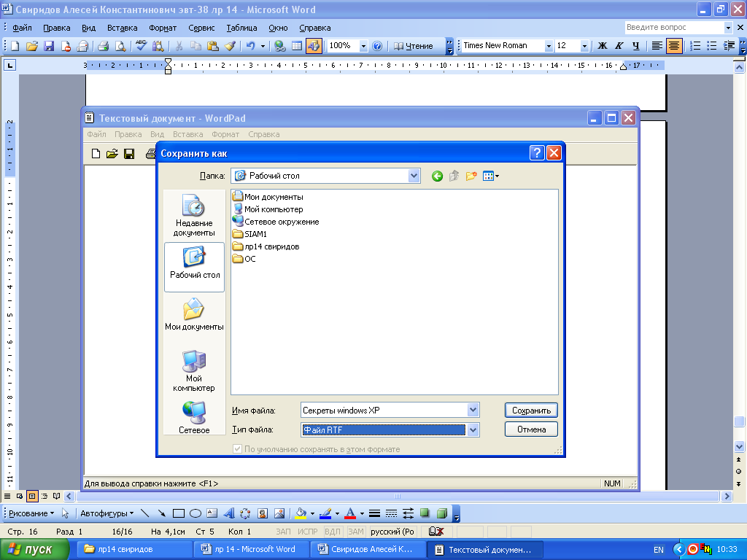Click Save diskette icon in Word toolbar
Image resolution: width=747 pixels, height=560 pixels.
click(x=49, y=46)
